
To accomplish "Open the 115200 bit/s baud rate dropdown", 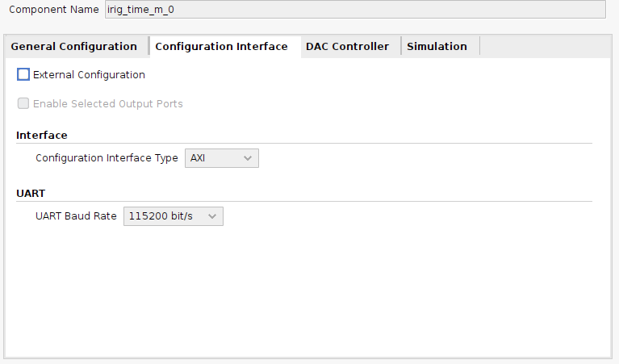I will coord(174,216).
